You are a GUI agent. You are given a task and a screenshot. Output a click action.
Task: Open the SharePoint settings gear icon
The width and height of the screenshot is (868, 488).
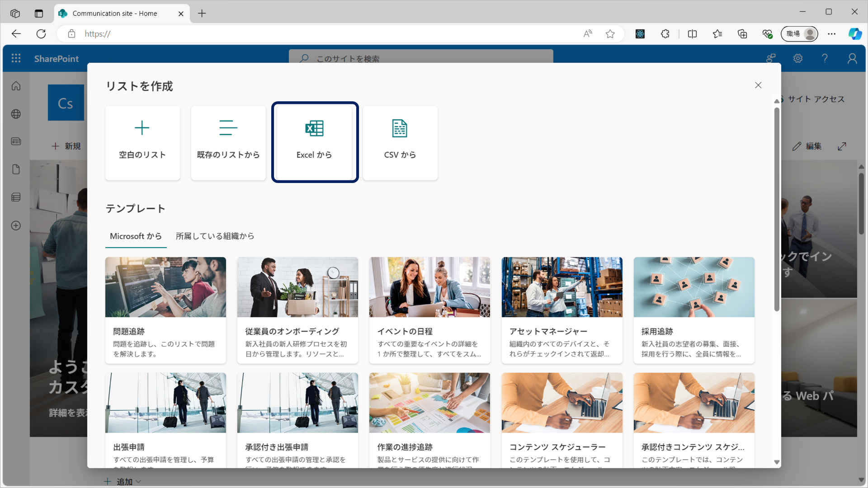[798, 58]
